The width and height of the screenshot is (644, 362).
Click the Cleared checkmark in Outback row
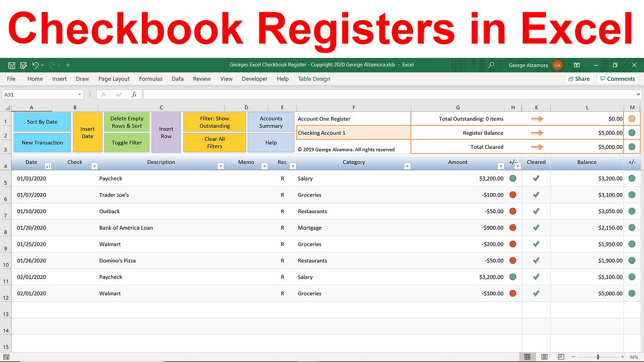[x=536, y=211]
